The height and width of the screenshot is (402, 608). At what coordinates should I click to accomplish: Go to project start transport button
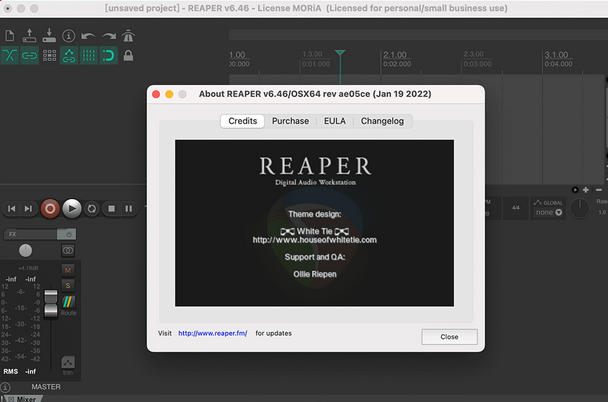pos(12,209)
